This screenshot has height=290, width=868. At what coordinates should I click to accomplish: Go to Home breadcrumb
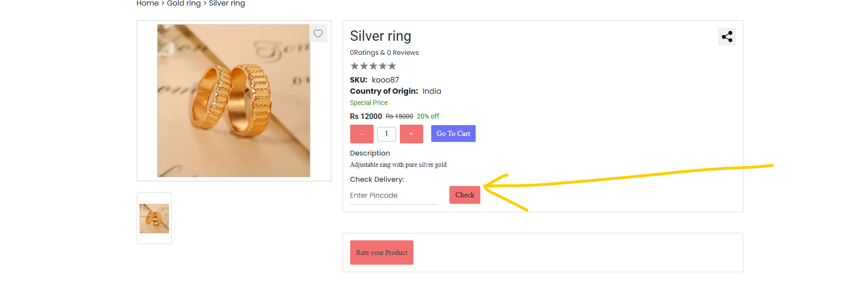pyautogui.click(x=147, y=3)
